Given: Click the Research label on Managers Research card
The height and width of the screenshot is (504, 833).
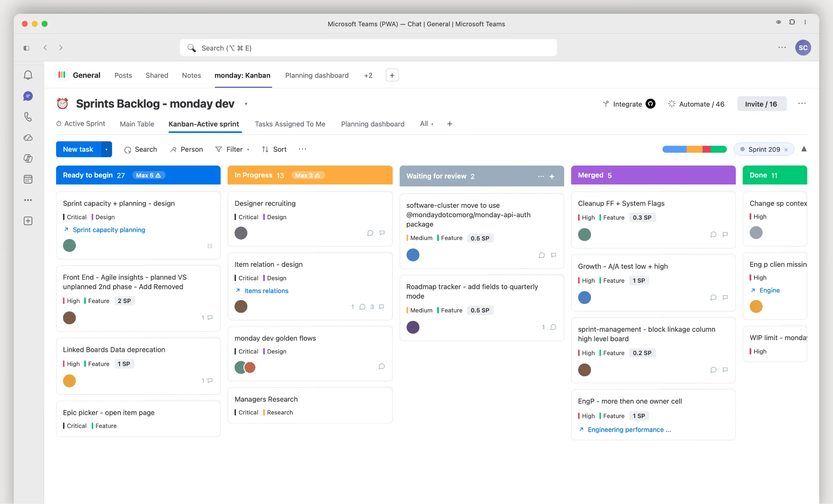Looking at the screenshot, I should tap(280, 412).
